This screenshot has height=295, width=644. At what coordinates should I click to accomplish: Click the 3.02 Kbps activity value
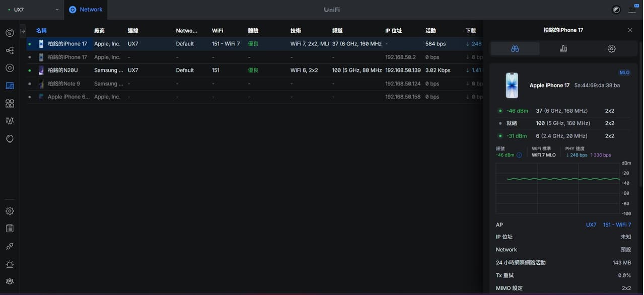coord(438,70)
